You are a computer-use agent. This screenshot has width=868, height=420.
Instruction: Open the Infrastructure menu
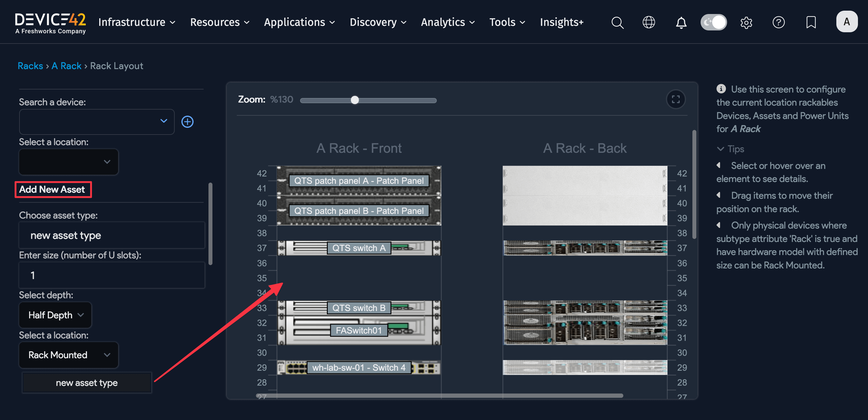[x=136, y=22]
